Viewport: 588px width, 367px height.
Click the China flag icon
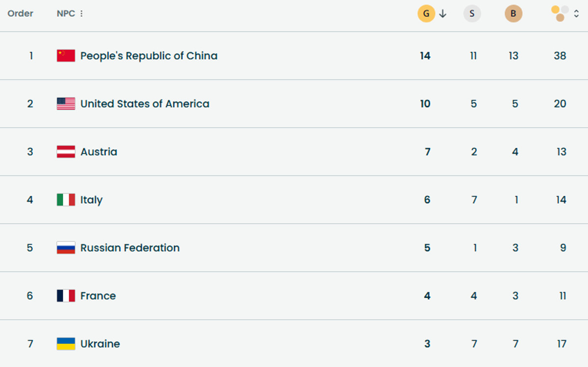pos(66,56)
